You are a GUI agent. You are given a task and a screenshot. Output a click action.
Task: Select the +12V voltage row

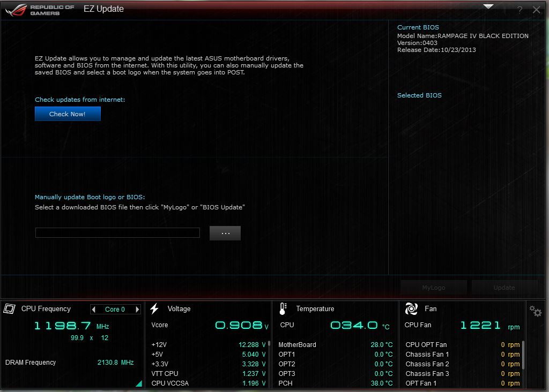(x=209, y=345)
